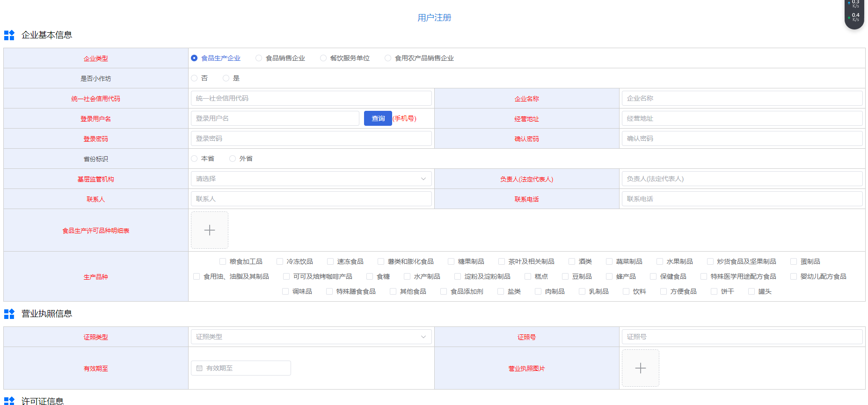The height and width of the screenshot is (405, 868).
Task: Click the network speed indicator widget
Action: 854,14
